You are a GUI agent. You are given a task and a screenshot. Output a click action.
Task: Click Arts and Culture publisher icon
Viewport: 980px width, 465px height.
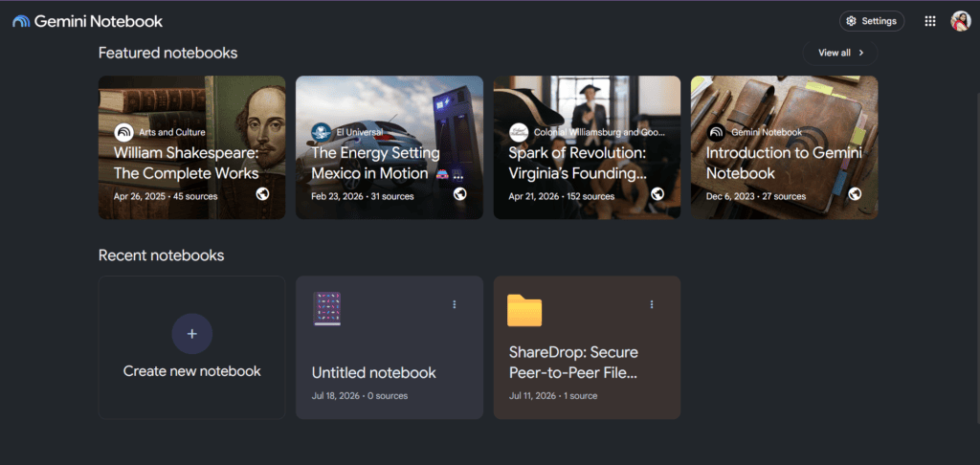[x=123, y=132]
